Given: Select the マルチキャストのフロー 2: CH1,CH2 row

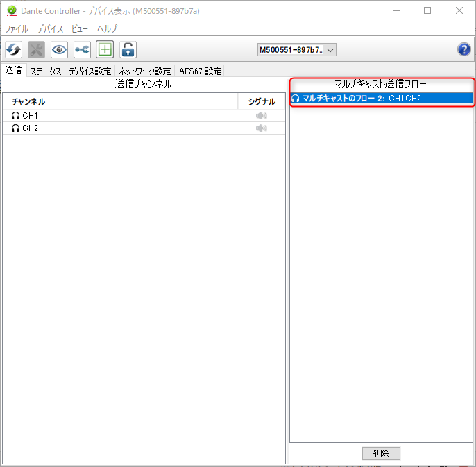Looking at the screenshot, I should coord(382,99).
